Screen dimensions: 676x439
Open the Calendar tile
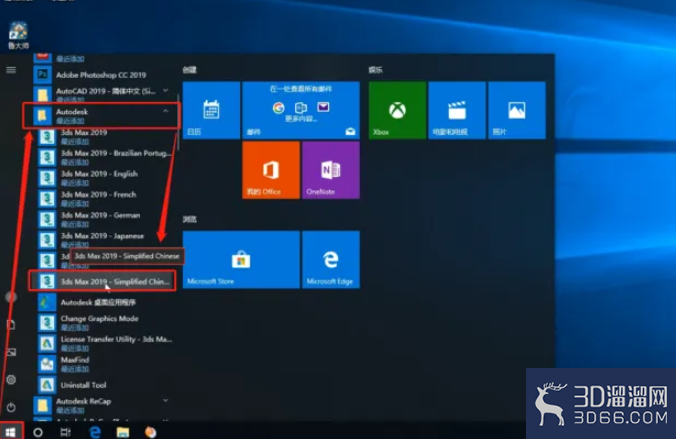[x=211, y=110]
